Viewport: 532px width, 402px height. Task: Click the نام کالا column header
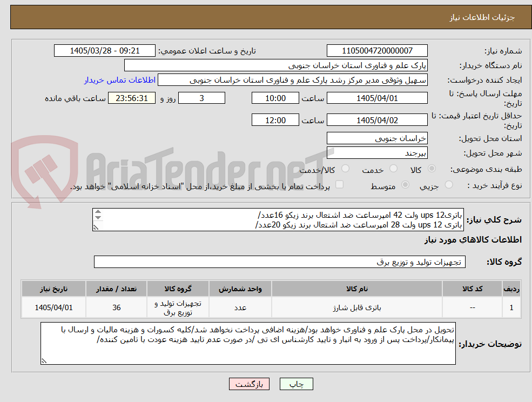(357, 289)
